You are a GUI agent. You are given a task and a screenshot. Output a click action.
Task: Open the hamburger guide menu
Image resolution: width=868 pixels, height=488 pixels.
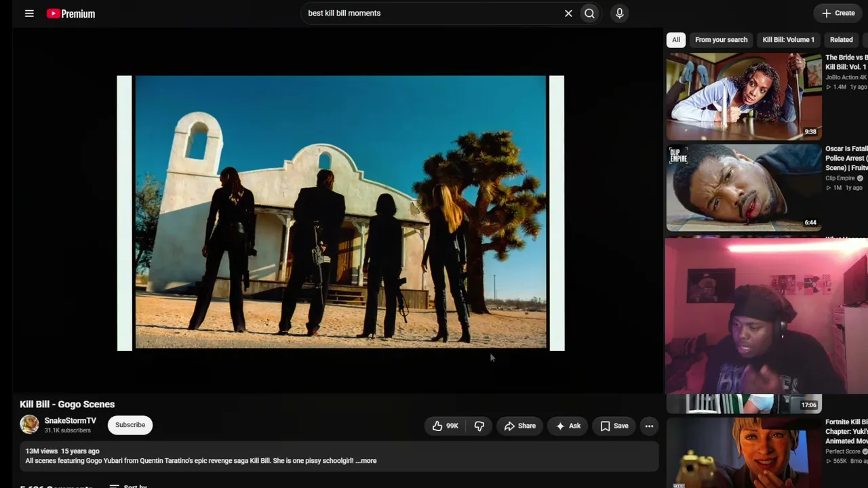tap(29, 13)
